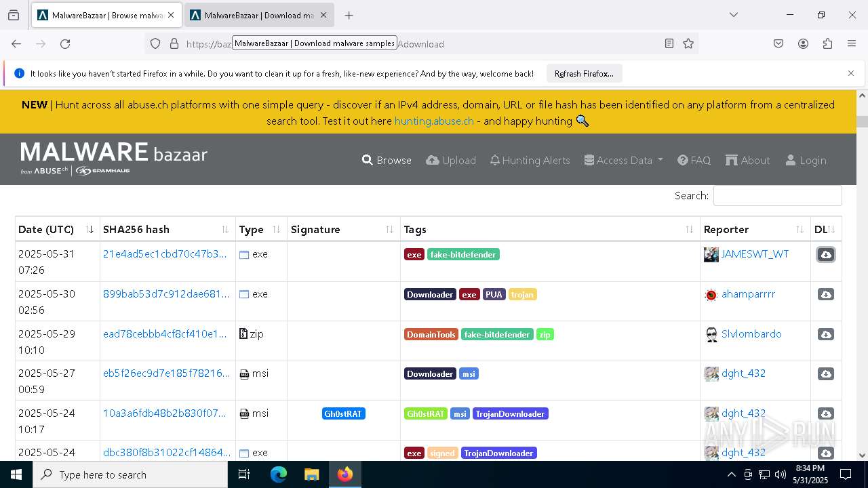Close the MalwareBazaar Download tab
This screenshot has height=488, width=868.
pyautogui.click(x=323, y=15)
